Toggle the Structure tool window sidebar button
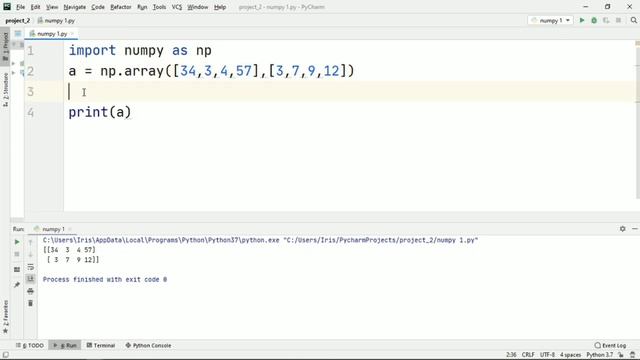Viewport: 640px width, 360px height. coord(5,90)
